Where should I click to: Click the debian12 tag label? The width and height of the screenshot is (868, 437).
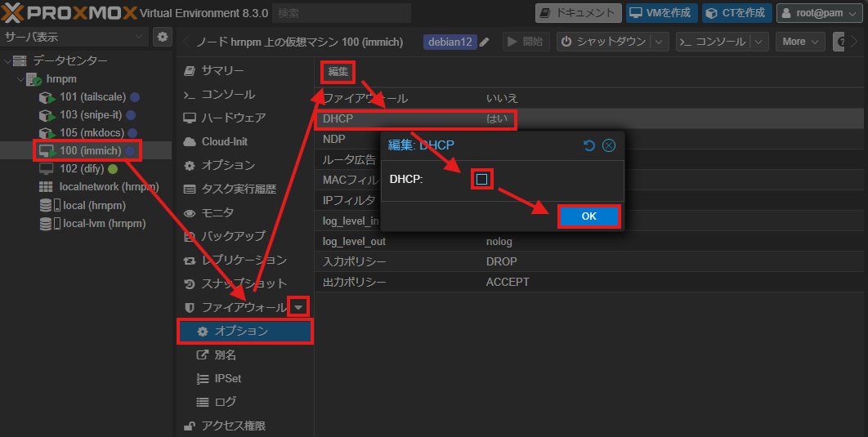(x=450, y=42)
